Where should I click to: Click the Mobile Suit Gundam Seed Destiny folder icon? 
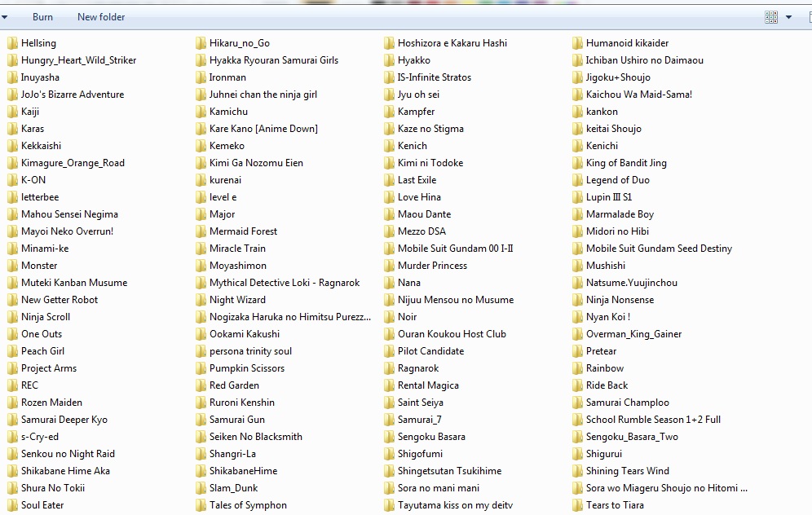pyautogui.click(x=579, y=248)
